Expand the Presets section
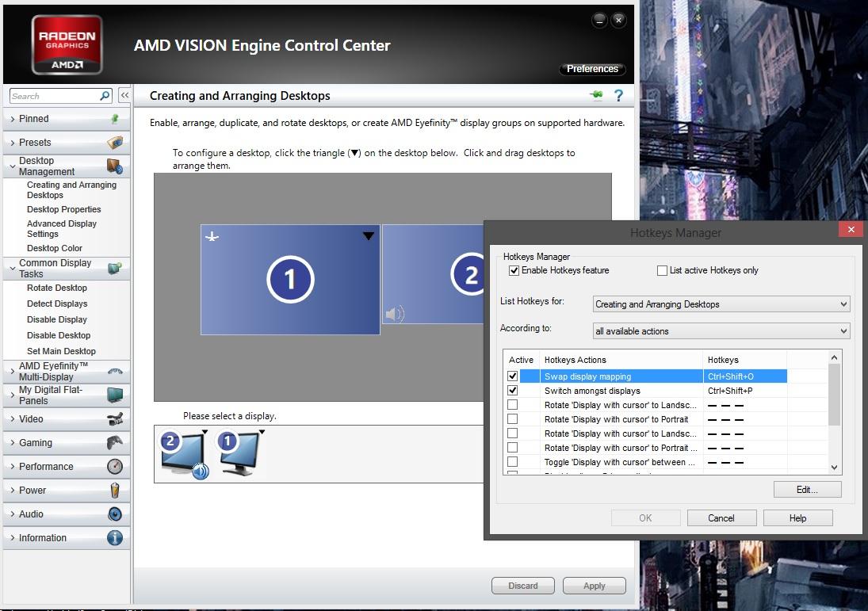This screenshot has width=868, height=611. click(x=12, y=143)
